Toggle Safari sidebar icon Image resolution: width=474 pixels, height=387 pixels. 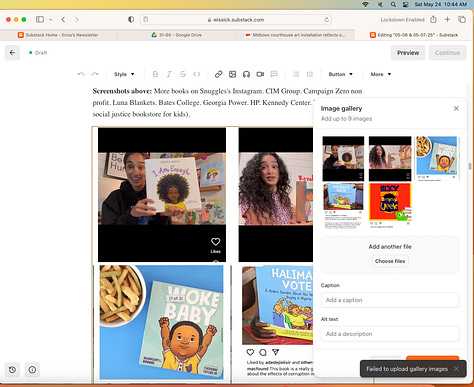40,19
